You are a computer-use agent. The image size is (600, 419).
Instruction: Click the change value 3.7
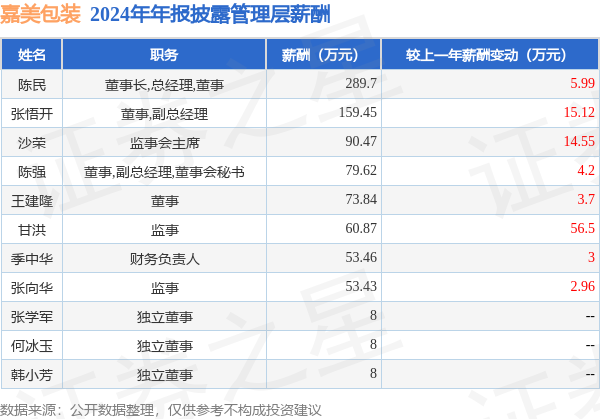tap(586, 199)
